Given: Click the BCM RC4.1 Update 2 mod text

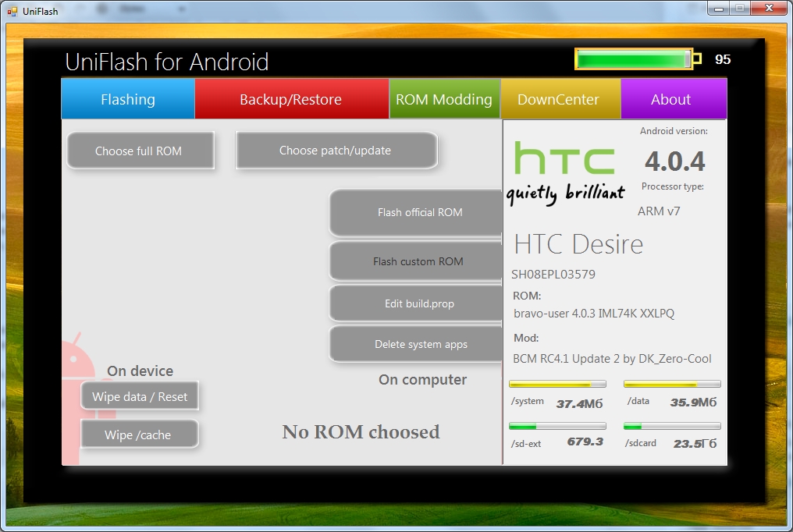Looking at the screenshot, I should point(612,359).
